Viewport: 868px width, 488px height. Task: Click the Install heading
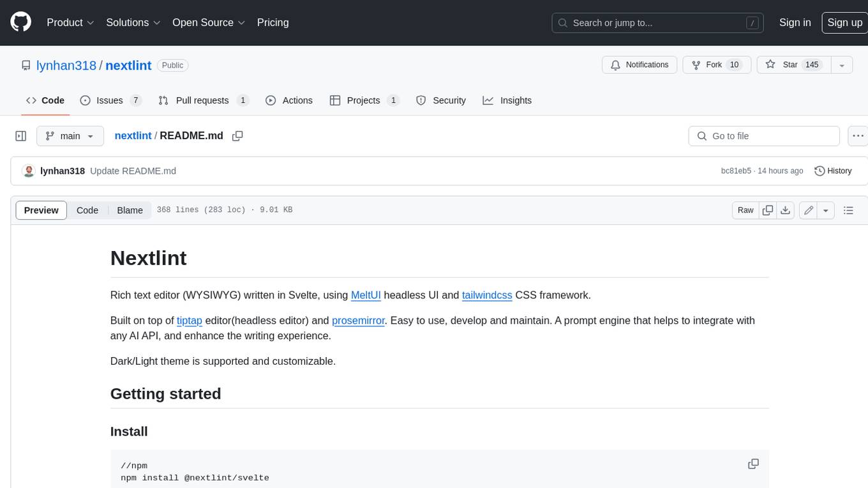click(129, 432)
